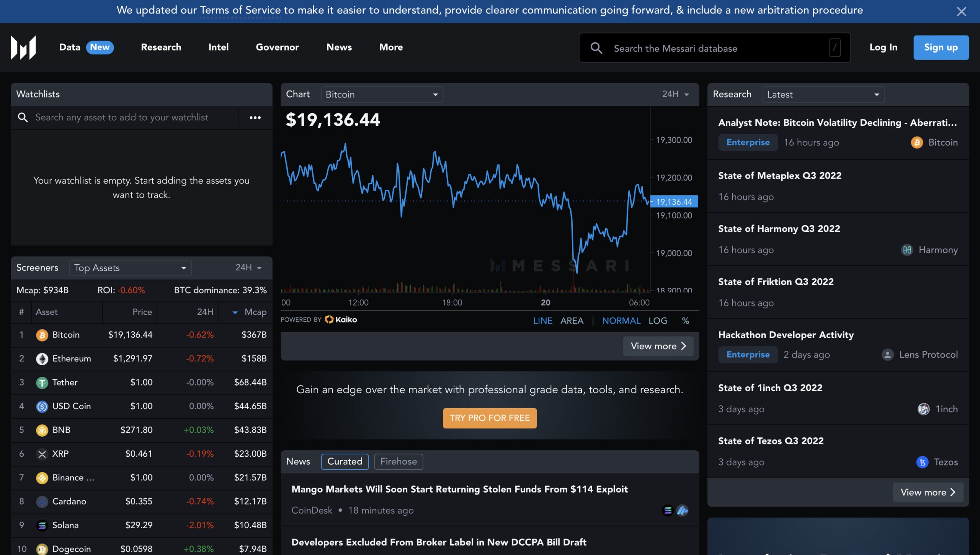The width and height of the screenshot is (980, 555).
Task: Click the USD Coin icon
Action: (x=42, y=406)
